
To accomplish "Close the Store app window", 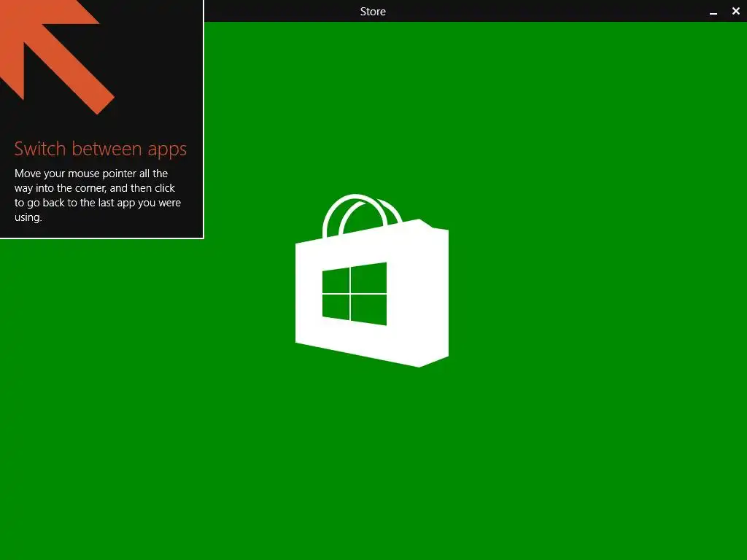I will point(735,11).
